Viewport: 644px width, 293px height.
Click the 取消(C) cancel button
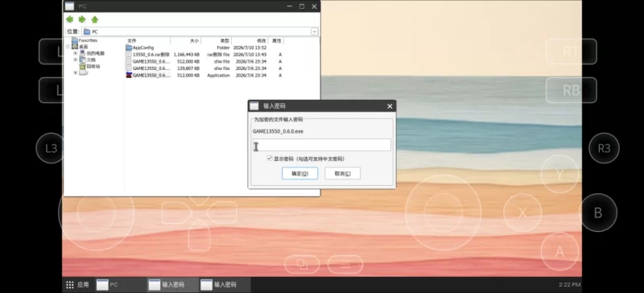pyautogui.click(x=343, y=173)
